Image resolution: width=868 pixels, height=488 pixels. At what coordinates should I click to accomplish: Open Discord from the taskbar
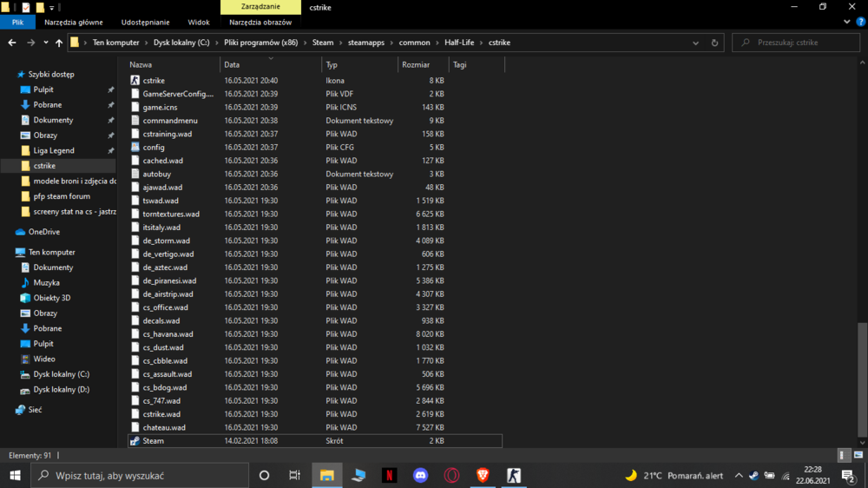point(420,475)
